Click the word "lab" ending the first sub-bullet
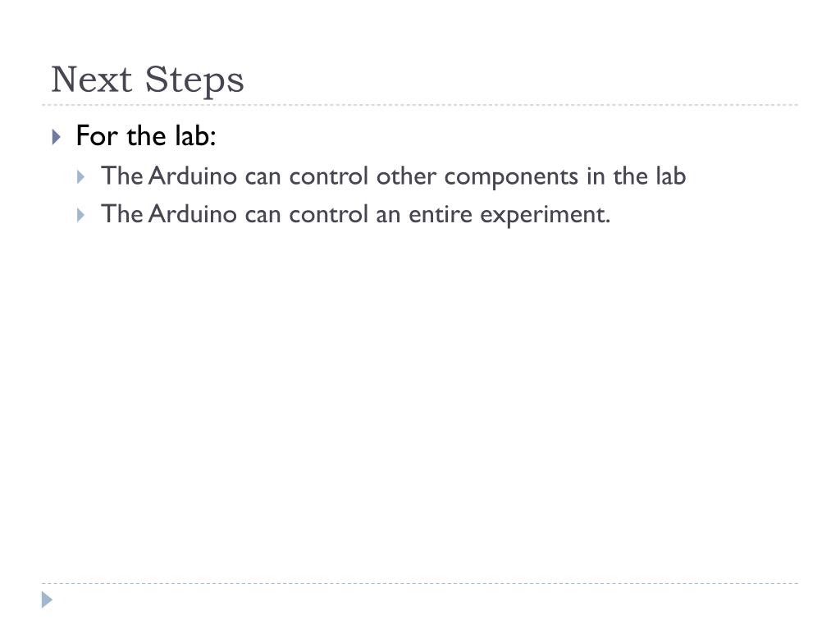 click(x=671, y=176)
